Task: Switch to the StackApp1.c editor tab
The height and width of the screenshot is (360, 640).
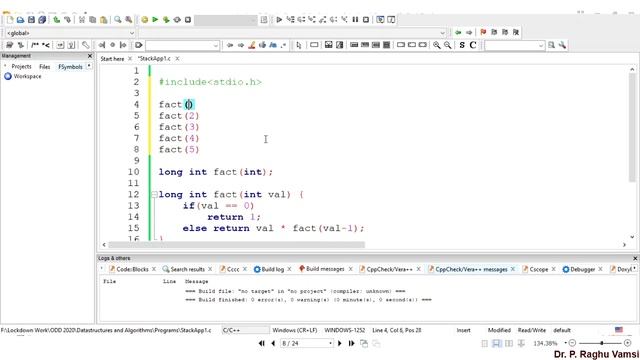Action: (154, 59)
